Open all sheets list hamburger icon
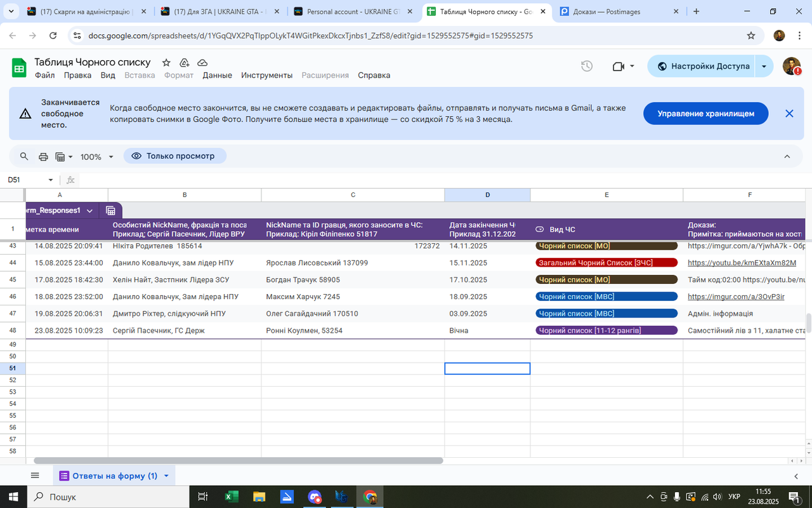 tap(35, 476)
